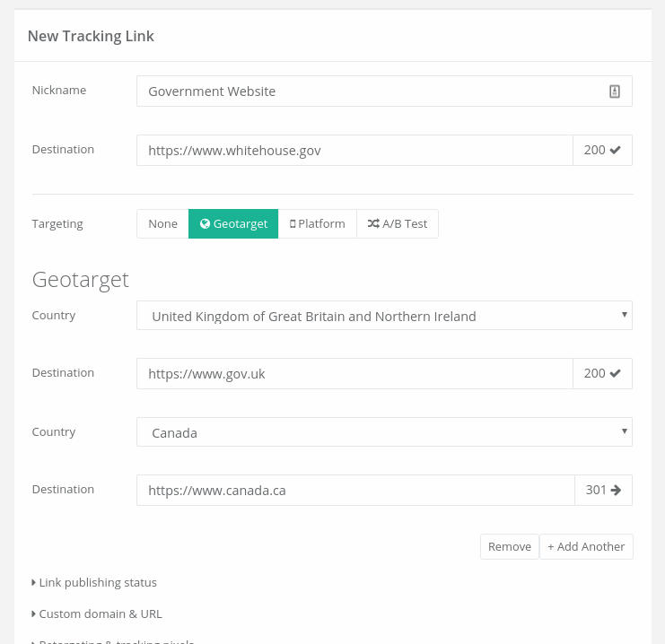
Task: Click the mobile phone icon on Platform
Action: (x=293, y=224)
